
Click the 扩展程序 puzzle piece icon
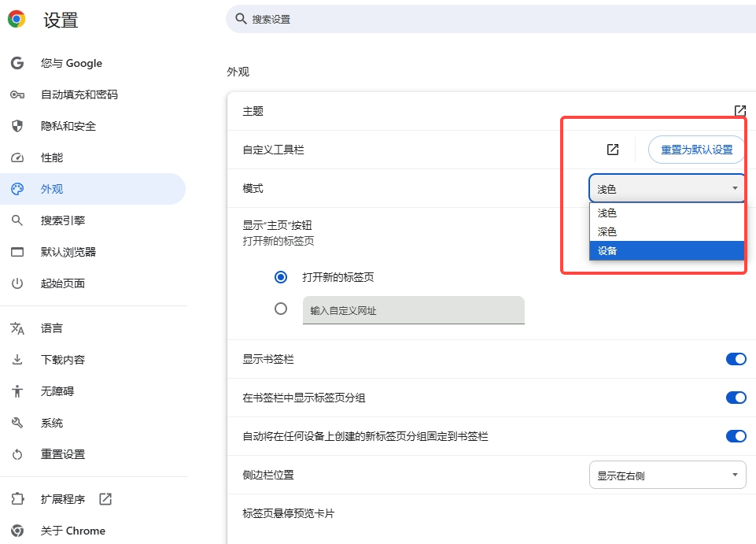pos(17,499)
